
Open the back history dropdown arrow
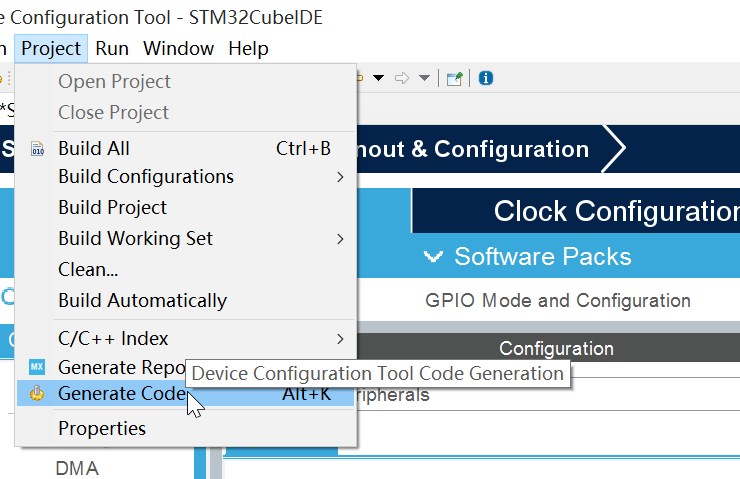378,78
